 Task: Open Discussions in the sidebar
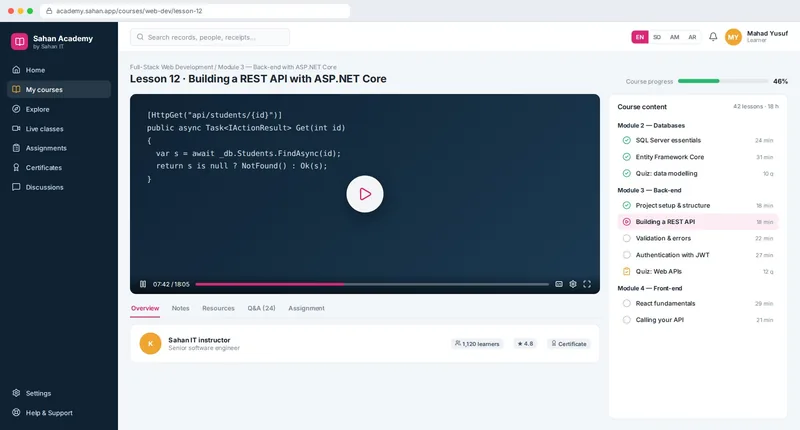click(59, 187)
